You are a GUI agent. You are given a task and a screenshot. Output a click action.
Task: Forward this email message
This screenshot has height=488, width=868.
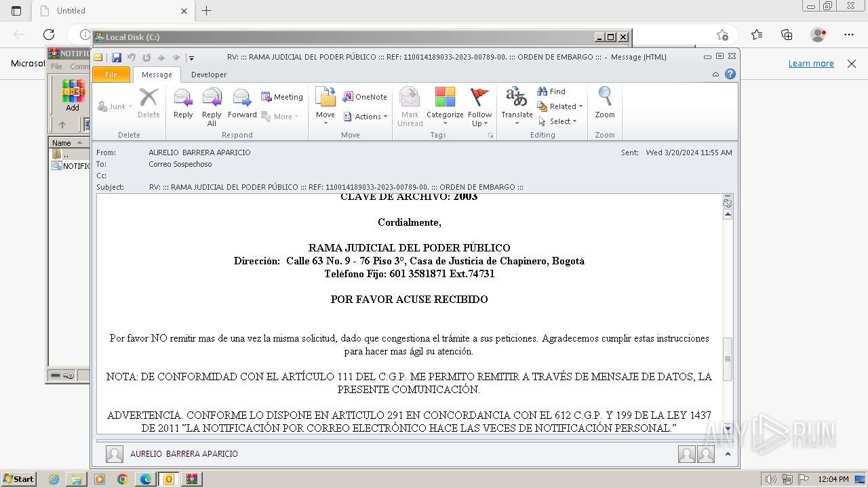coord(242,104)
